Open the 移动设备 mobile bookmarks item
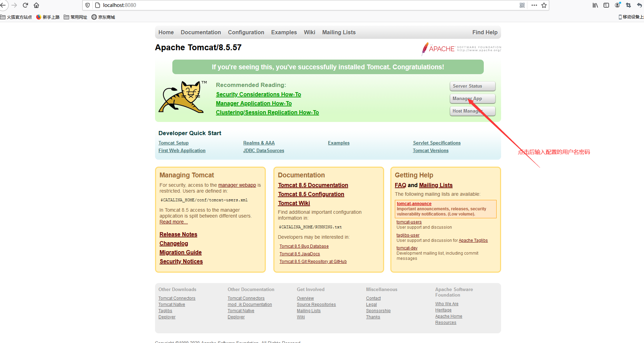 coord(631,17)
